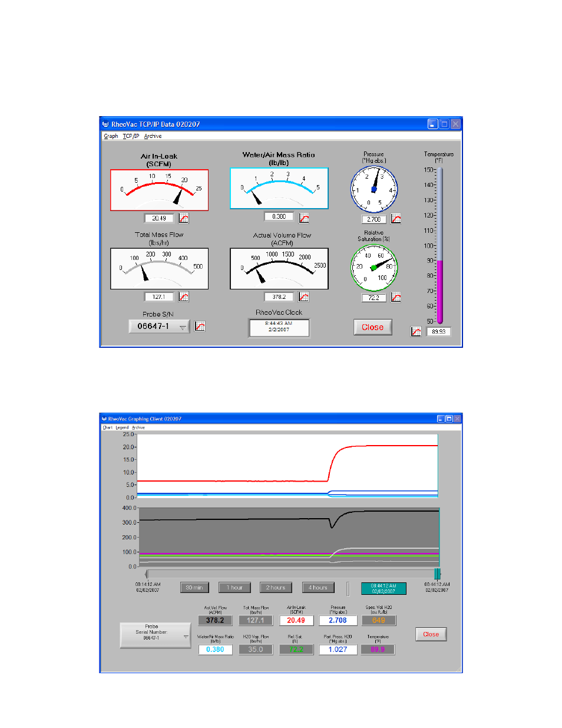Click the Air In-Leak value field 20.49
562x728 pixels.
coord(159,218)
